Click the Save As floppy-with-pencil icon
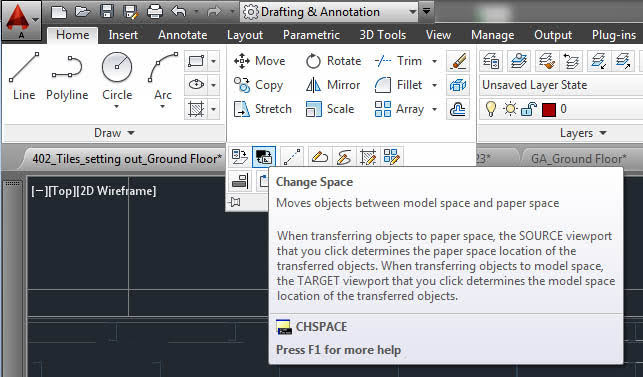The width and height of the screenshot is (643, 377). coord(131,11)
